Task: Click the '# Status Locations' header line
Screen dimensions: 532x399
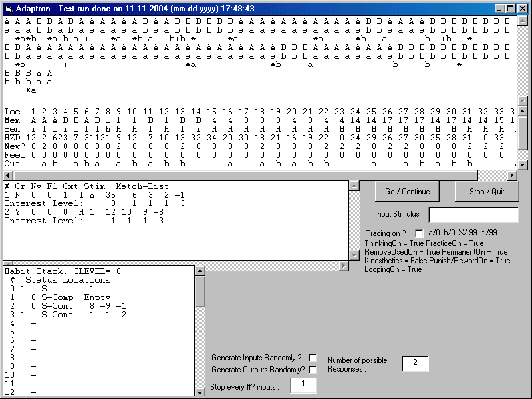Action: coord(61,280)
